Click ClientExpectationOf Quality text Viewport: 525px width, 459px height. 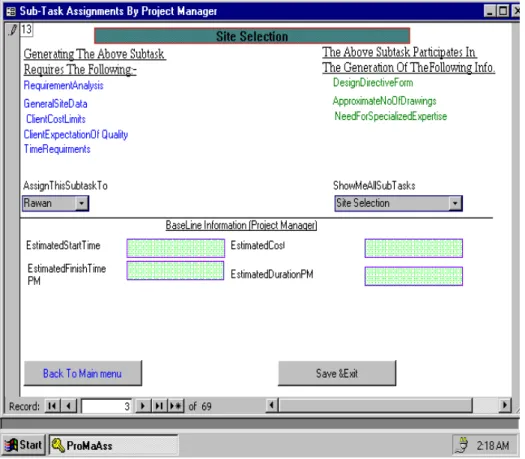tap(76, 136)
